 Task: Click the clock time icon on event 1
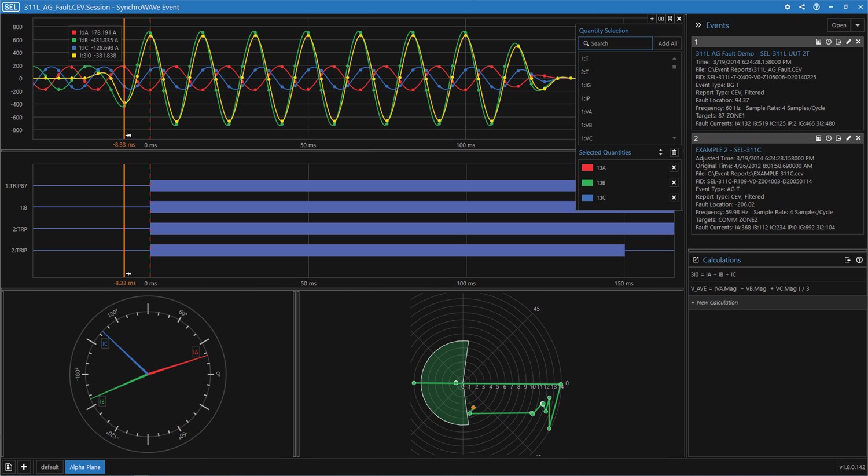pos(829,42)
